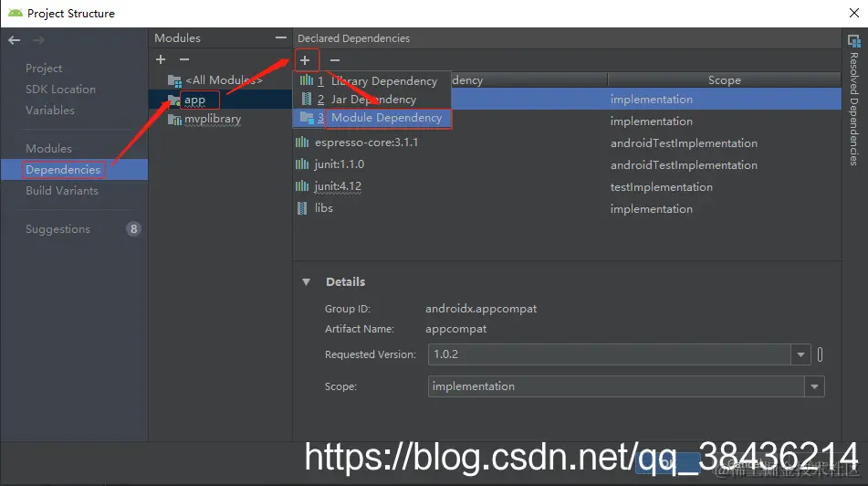The width and height of the screenshot is (868, 486).
Task: Click the Library Dependency popup icon
Action: click(306, 80)
